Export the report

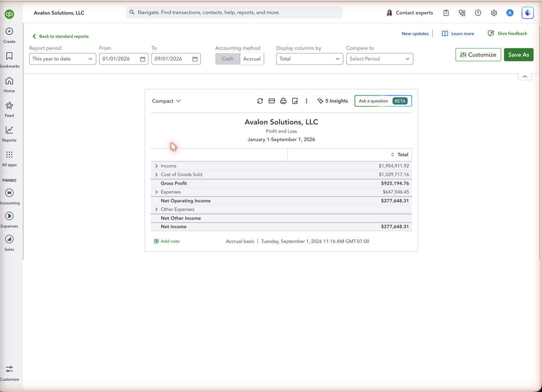click(x=295, y=101)
